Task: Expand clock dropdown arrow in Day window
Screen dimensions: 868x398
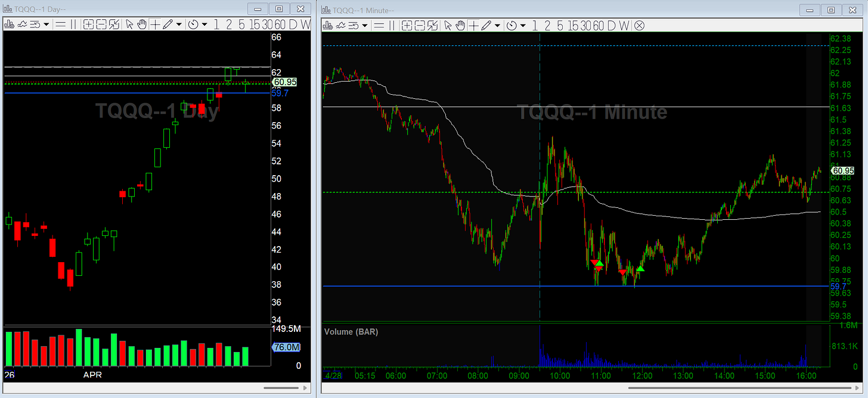Action: tap(204, 24)
